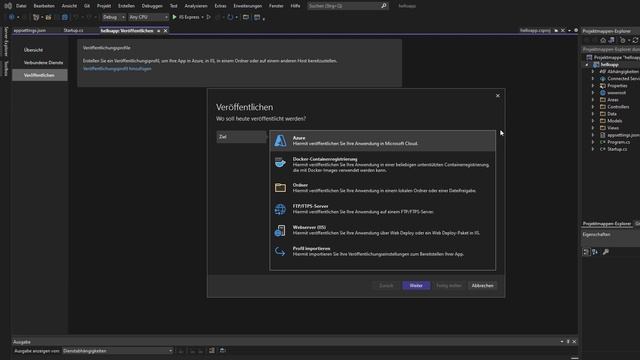The height and width of the screenshot is (360, 640).
Task: Toggle auto-hide pin on Ausgabe panel
Action: (568, 342)
